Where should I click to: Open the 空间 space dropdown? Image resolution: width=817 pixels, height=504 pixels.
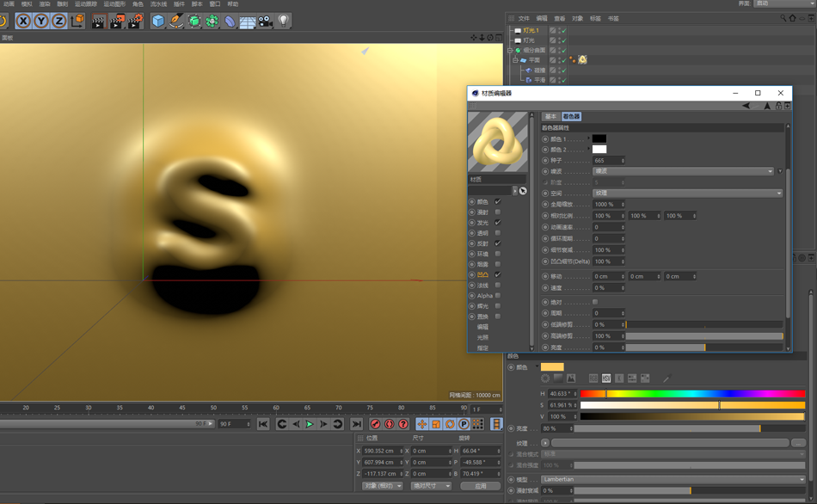[687, 193]
